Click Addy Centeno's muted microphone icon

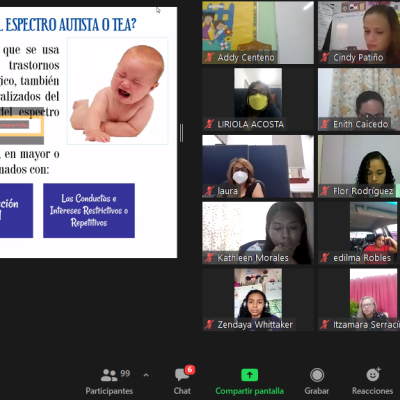click(x=209, y=57)
